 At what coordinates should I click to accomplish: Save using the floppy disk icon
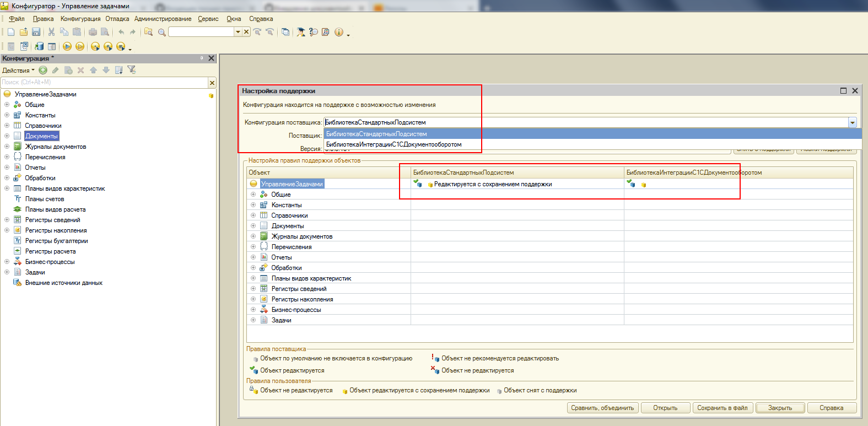(x=36, y=32)
